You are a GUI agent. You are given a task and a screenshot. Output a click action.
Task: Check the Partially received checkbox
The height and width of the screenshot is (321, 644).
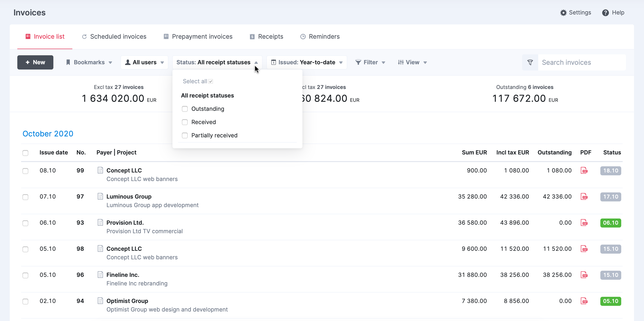pos(185,135)
